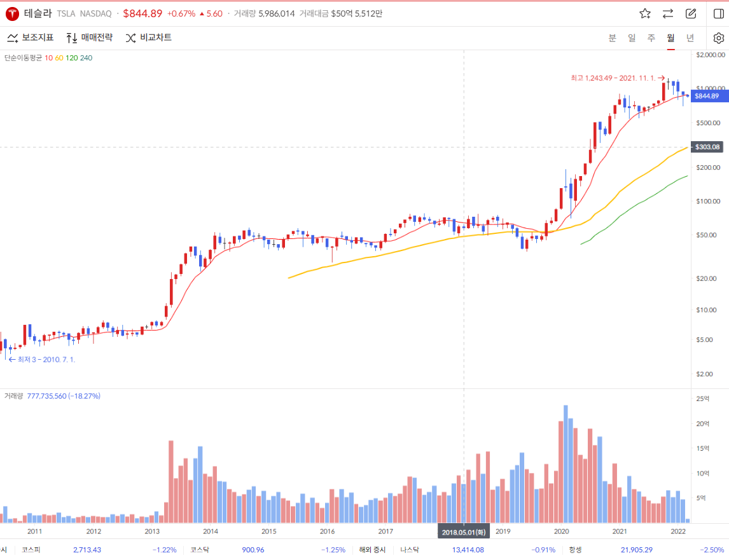
Task: Click the 최저 3 low price annotation
Action: coord(42,360)
